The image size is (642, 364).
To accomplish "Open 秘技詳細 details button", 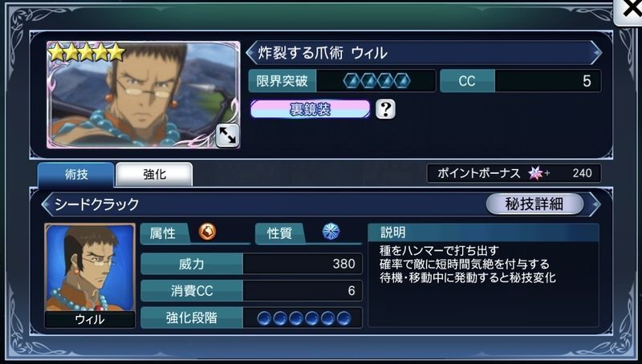I will pyautogui.click(x=534, y=204).
